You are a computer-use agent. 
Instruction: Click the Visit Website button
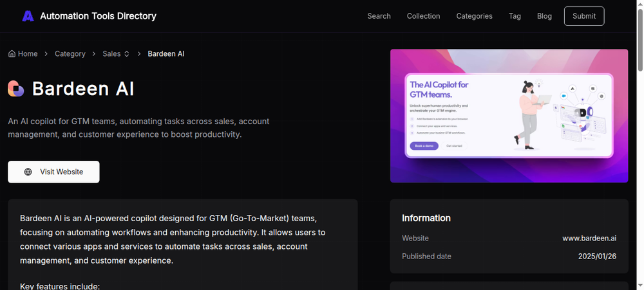coord(53,172)
